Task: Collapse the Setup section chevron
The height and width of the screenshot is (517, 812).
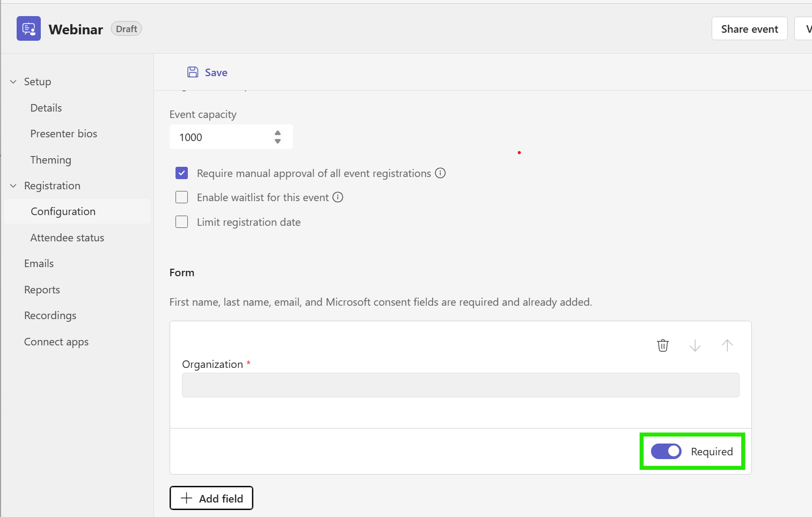Action: click(x=13, y=82)
